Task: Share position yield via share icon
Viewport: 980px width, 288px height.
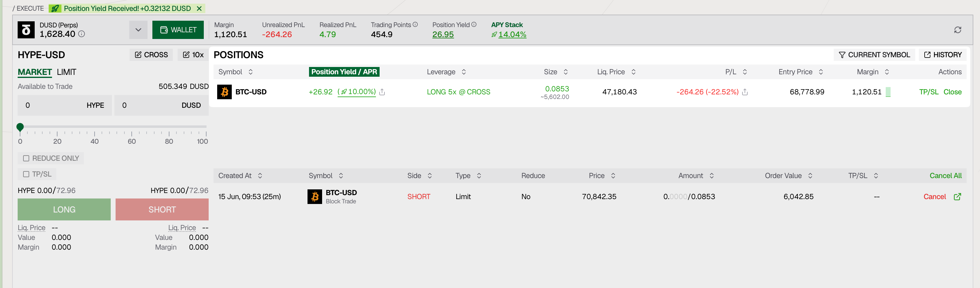Action: coord(382,92)
